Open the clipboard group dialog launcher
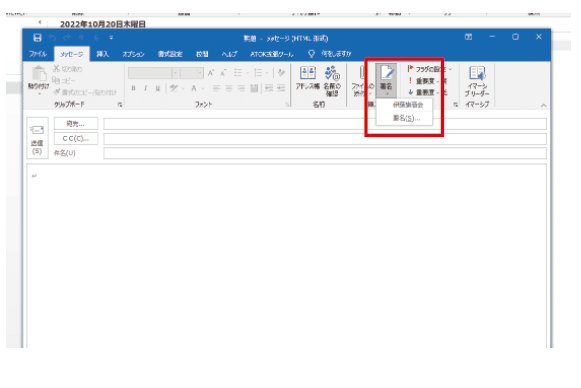581x388 pixels. pos(120,105)
